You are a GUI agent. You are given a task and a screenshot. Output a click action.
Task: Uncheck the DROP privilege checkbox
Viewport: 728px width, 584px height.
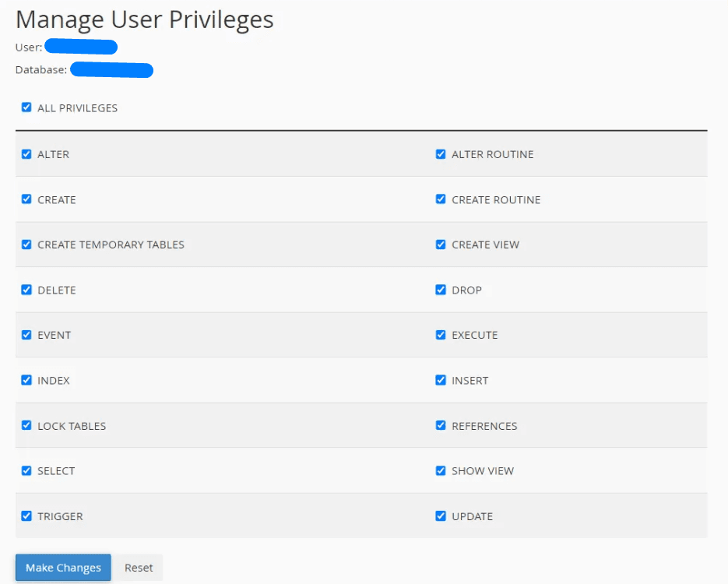441,290
